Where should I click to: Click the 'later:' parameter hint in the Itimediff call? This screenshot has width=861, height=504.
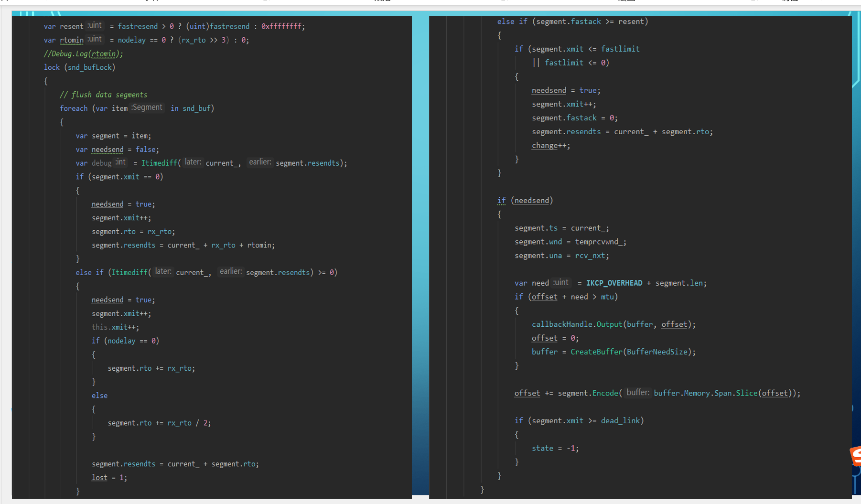[x=193, y=162]
